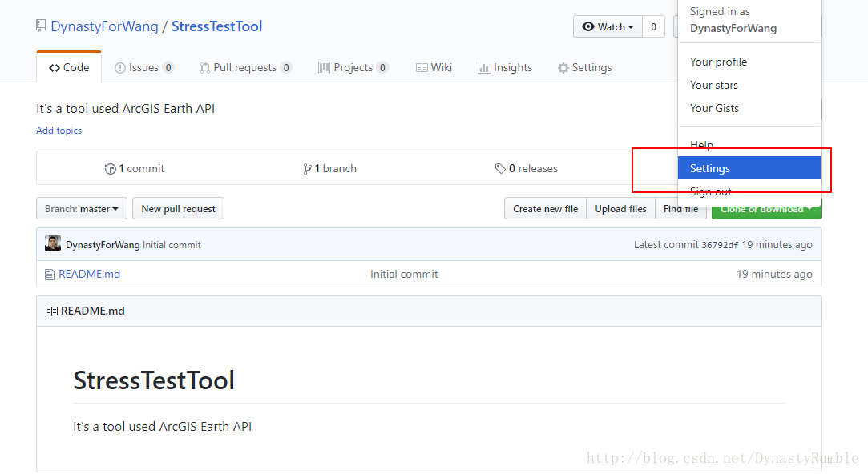Click the repository description It's a tool used ArcGIS Earth API
868x474 pixels.
tap(125, 108)
